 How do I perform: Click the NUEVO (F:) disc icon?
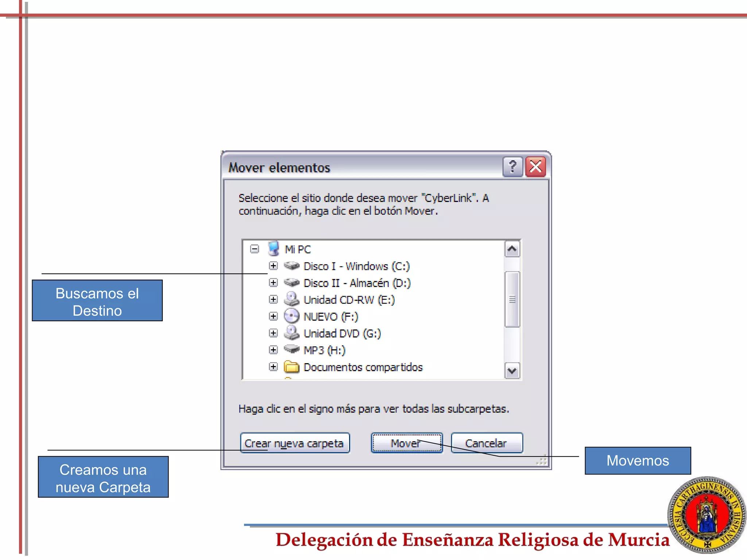(291, 316)
